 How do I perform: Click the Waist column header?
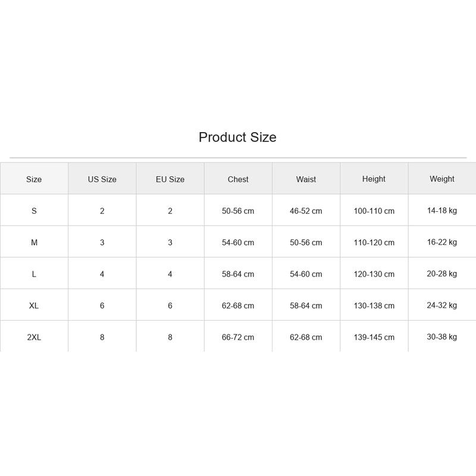tap(306, 179)
